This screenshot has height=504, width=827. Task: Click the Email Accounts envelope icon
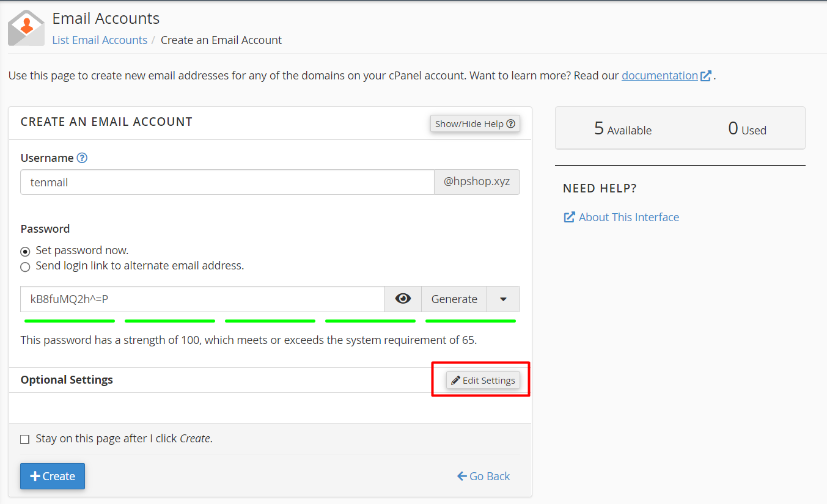(26, 28)
